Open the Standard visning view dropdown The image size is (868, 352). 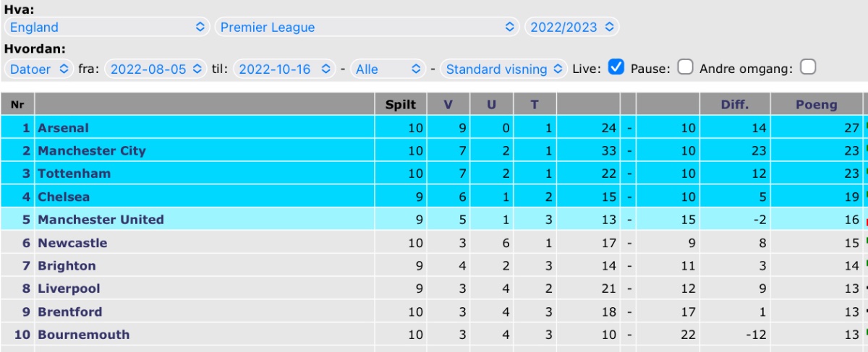(504, 69)
